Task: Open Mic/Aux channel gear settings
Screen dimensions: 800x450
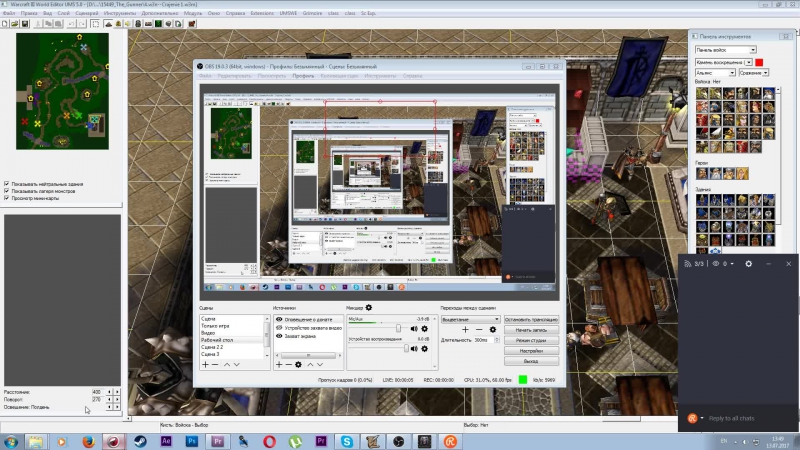Action: point(424,329)
